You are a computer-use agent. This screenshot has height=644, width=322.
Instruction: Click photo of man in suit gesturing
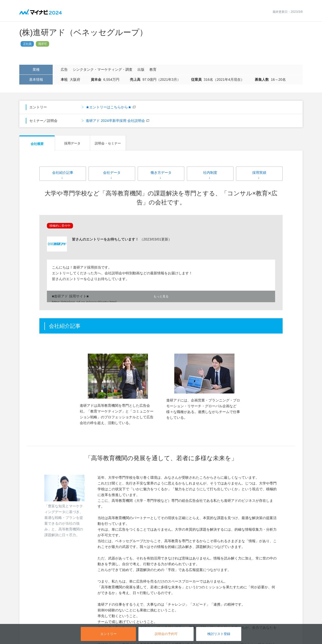click(x=64, y=488)
